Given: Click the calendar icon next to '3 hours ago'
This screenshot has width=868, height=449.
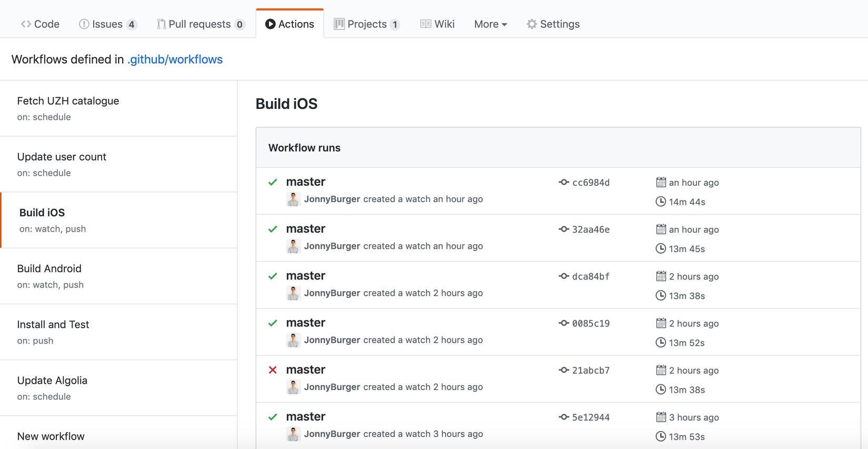Looking at the screenshot, I should pos(661,417).
